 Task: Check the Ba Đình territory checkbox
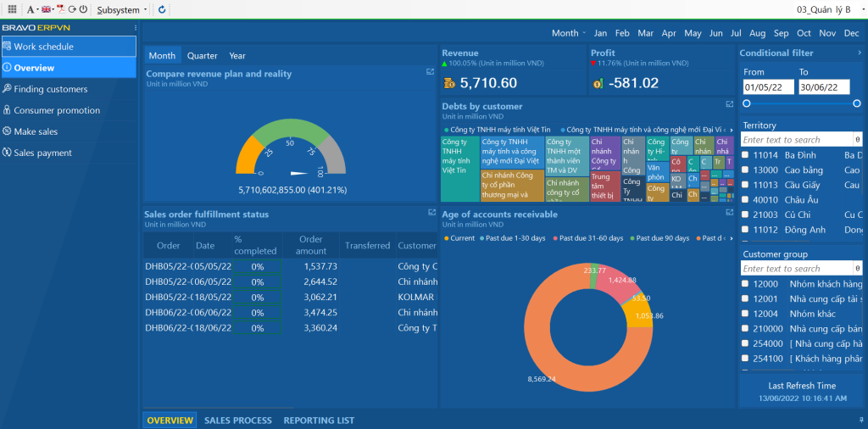click(x=745, y=155)
